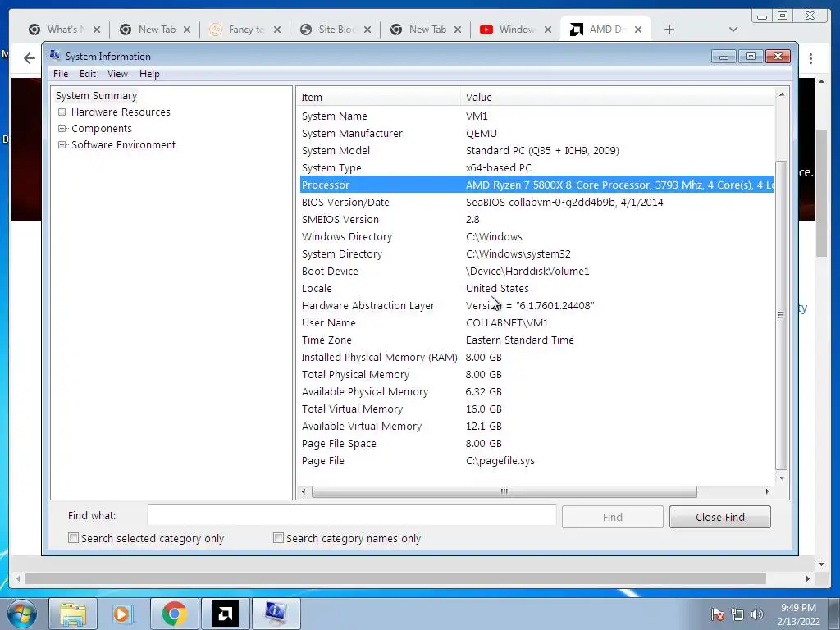Click Chrome's back arrow button
Screen dimensions: 840x630
click(30, 58)
